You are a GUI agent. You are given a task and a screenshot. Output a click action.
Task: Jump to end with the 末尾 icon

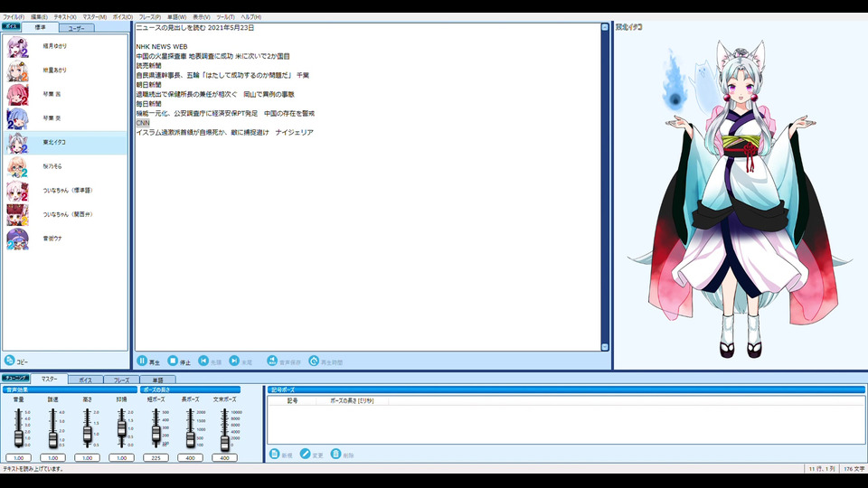tap(234, 361)
